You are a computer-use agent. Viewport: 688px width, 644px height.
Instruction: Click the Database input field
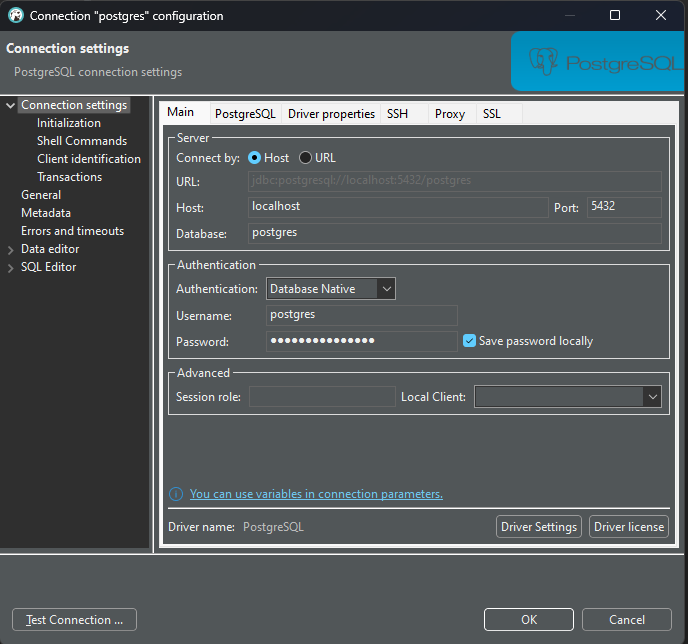point(455,233)
